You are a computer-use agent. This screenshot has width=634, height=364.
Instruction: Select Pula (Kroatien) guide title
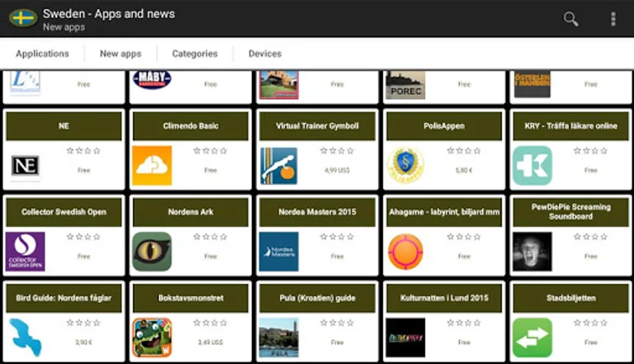click(317, 298)
